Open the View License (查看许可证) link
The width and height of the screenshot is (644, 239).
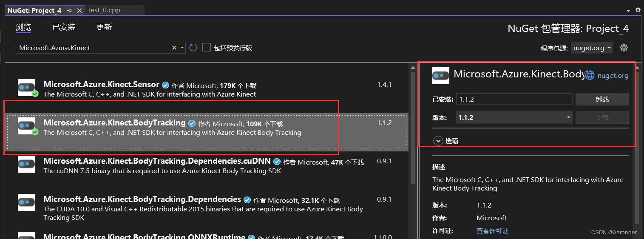(492, 231)
